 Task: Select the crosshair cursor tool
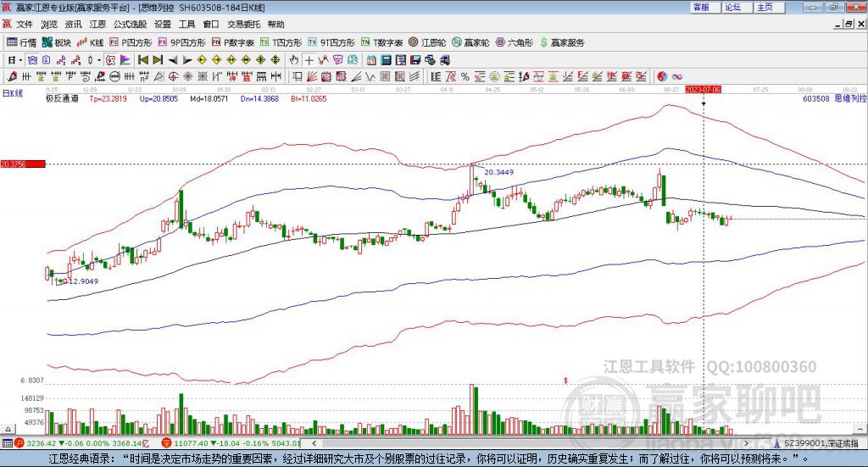[309, 60]
